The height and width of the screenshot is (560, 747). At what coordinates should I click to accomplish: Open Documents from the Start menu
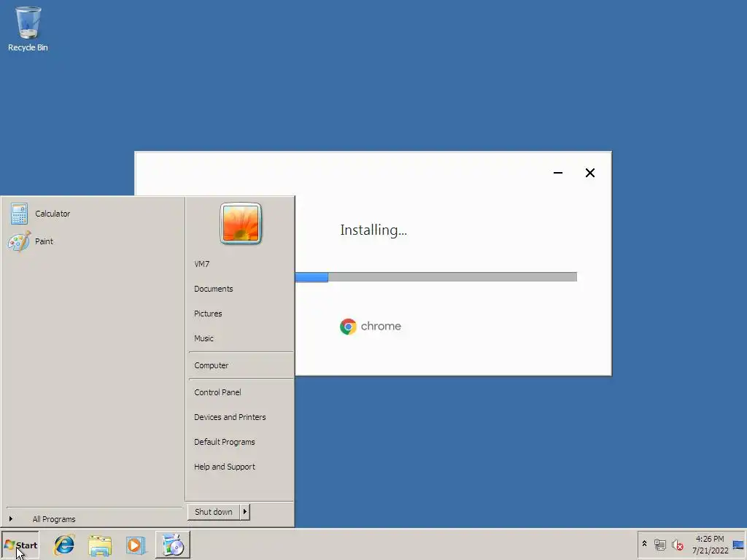pos(241,289)
